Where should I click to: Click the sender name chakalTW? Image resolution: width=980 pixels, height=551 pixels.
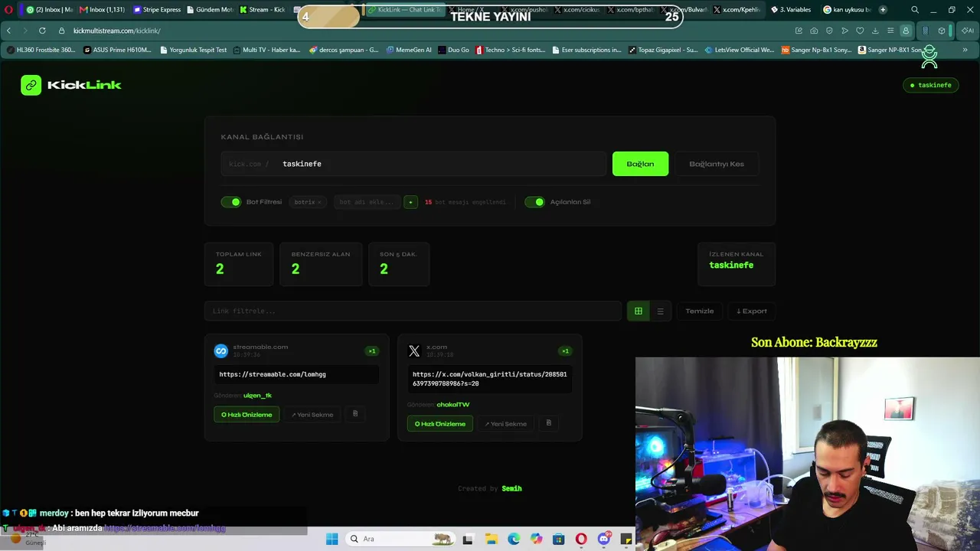click(x=452, y=405)
